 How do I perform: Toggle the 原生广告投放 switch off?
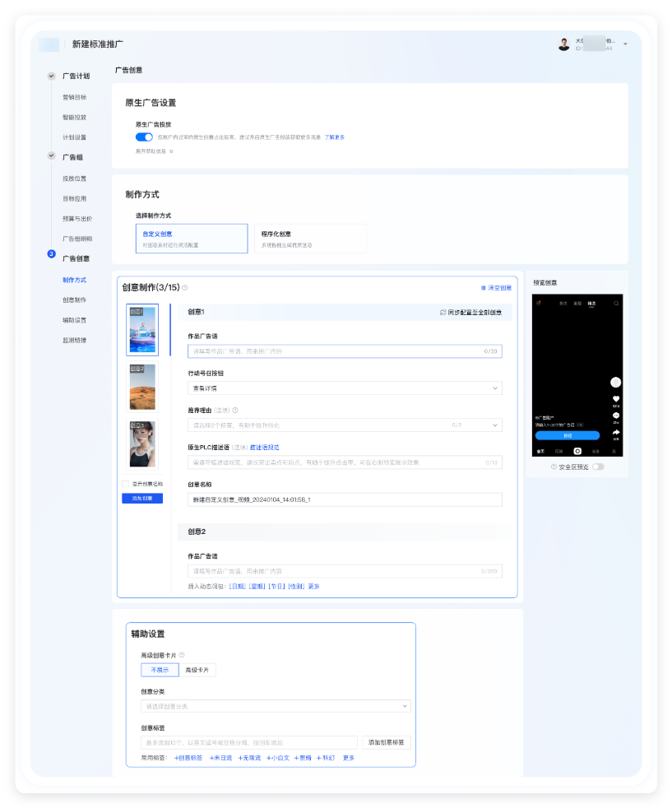[x=144, y=137]
